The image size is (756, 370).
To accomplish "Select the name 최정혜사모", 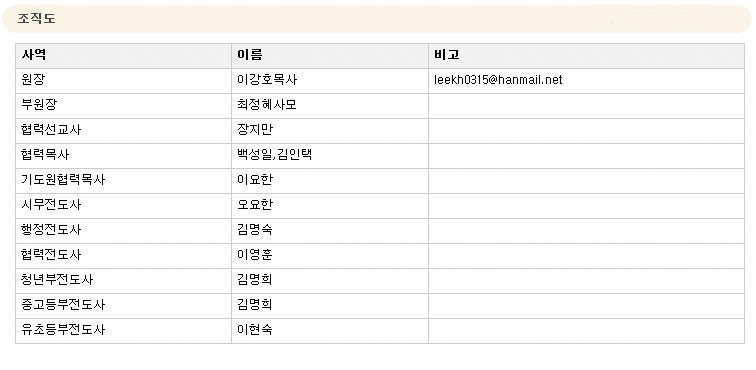I will click(267, 105).
